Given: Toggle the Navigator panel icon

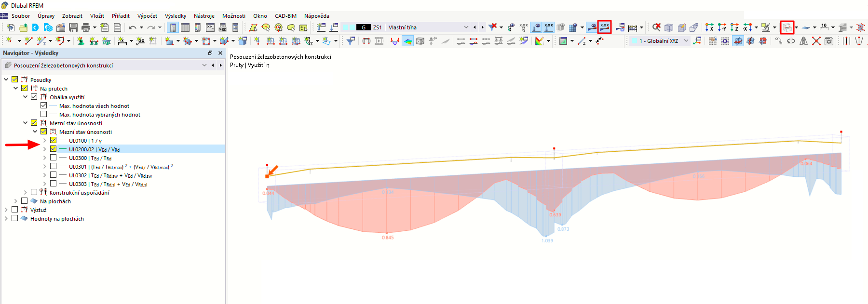Looking at the screenshot, I should pos(173,27).
